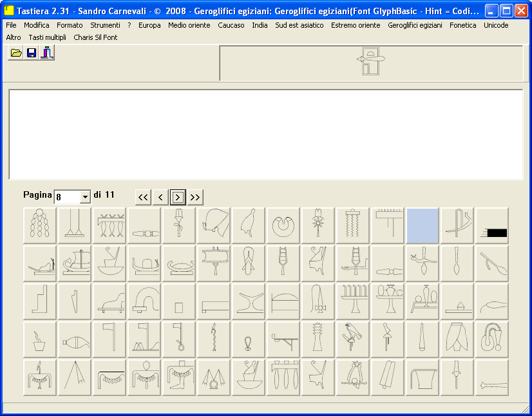Insert the stepped throne seat hieroglyph
The height and width of the screenshot is (416, 532).
point(40,301)
